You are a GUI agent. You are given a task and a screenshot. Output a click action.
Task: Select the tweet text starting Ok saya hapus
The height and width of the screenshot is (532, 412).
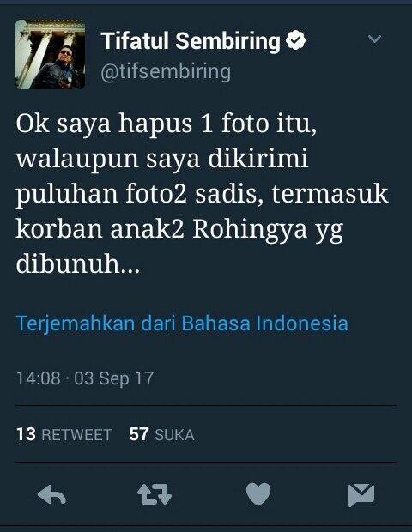pos(202,194)
